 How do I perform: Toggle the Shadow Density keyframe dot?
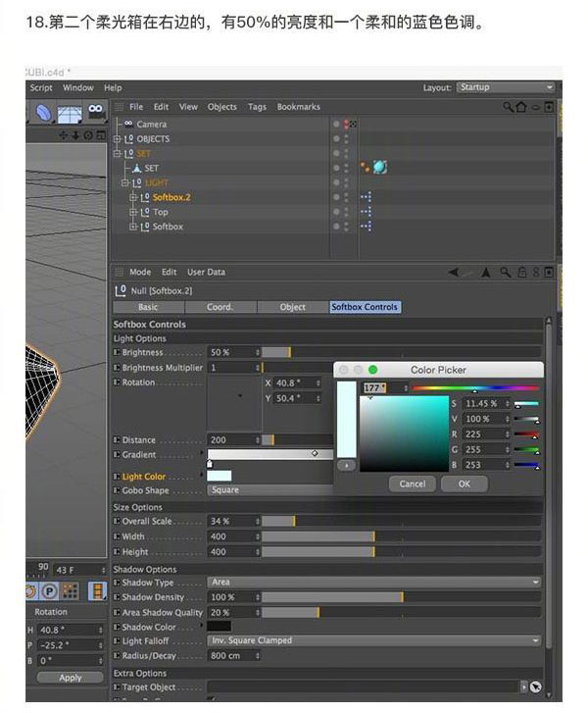pos(117,597)
